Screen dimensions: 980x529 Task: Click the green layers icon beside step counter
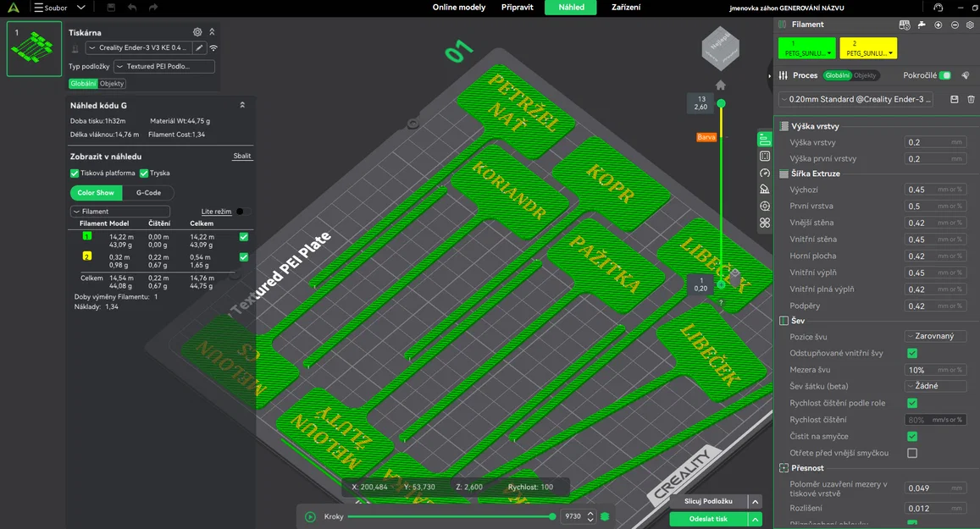coord(605,516)
